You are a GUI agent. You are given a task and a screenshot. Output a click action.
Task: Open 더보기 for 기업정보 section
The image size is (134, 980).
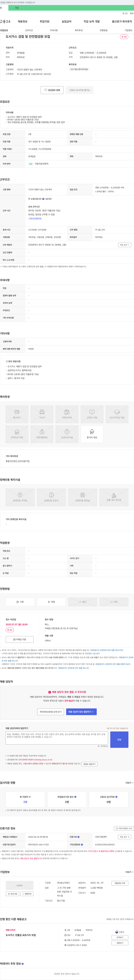pyautogui.click(x=129, y=872)
